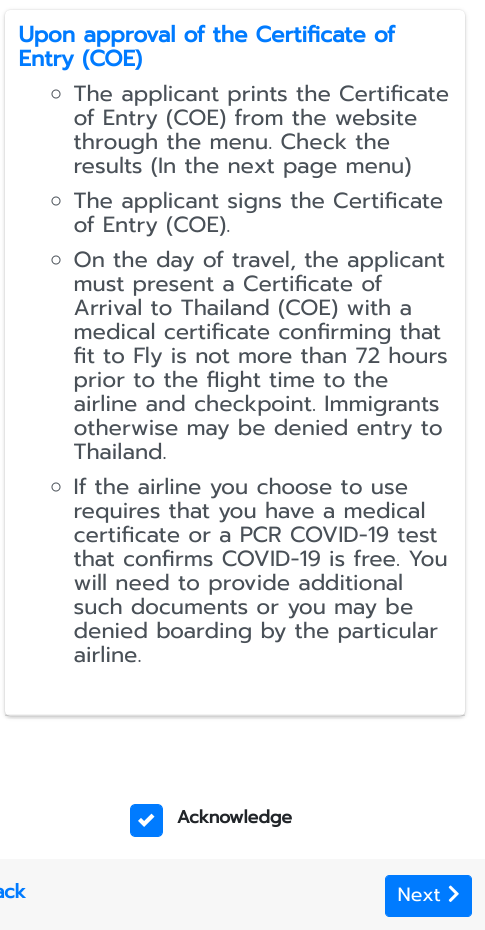Go to previous step via Back link
The height and width of the screenshot is (930, 485).
(x=12, y=891)
